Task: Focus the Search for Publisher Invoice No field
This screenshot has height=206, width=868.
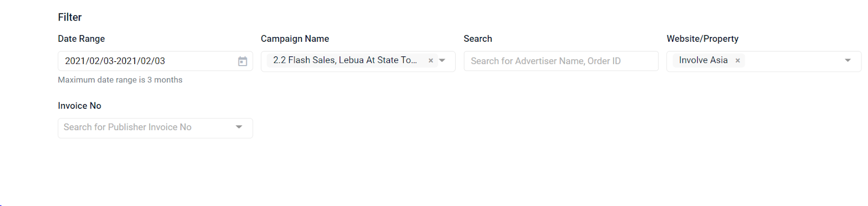Action: point(155,128)
